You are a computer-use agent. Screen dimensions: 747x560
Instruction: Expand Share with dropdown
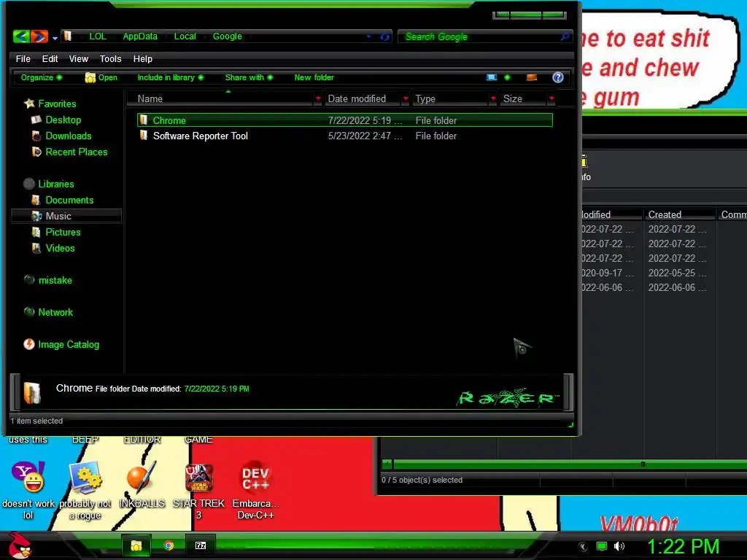[249, 77]
